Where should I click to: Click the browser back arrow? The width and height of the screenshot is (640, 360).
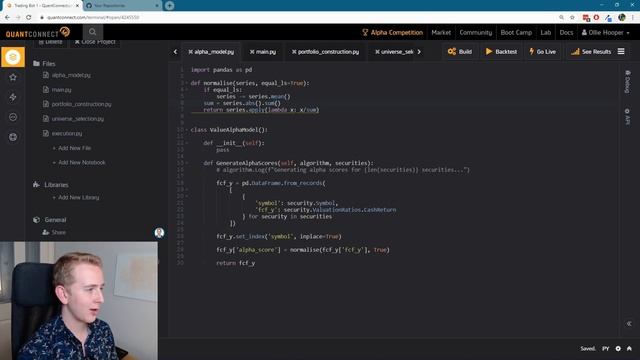7,17
